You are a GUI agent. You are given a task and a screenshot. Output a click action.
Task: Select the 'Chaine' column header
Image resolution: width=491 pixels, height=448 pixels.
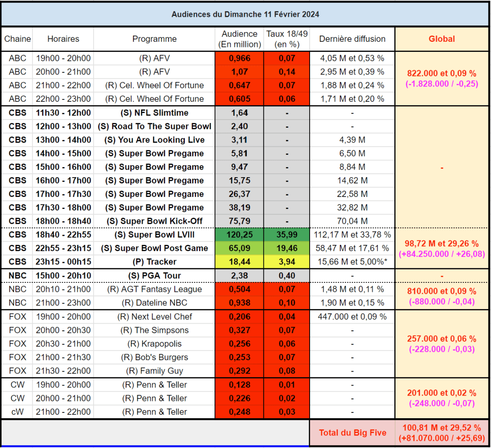pyautogui.click(x=18, y=39)
